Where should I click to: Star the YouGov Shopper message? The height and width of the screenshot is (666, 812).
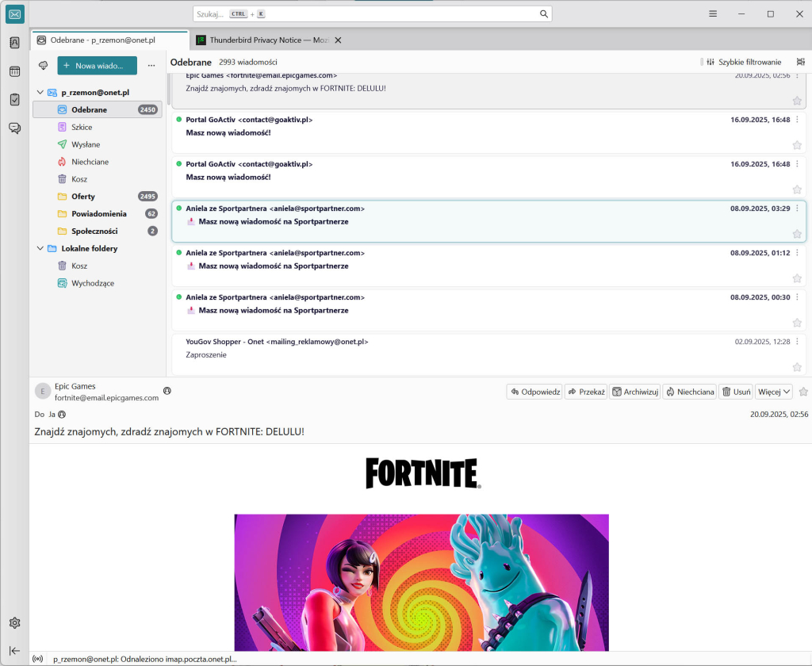click(797, 367)
